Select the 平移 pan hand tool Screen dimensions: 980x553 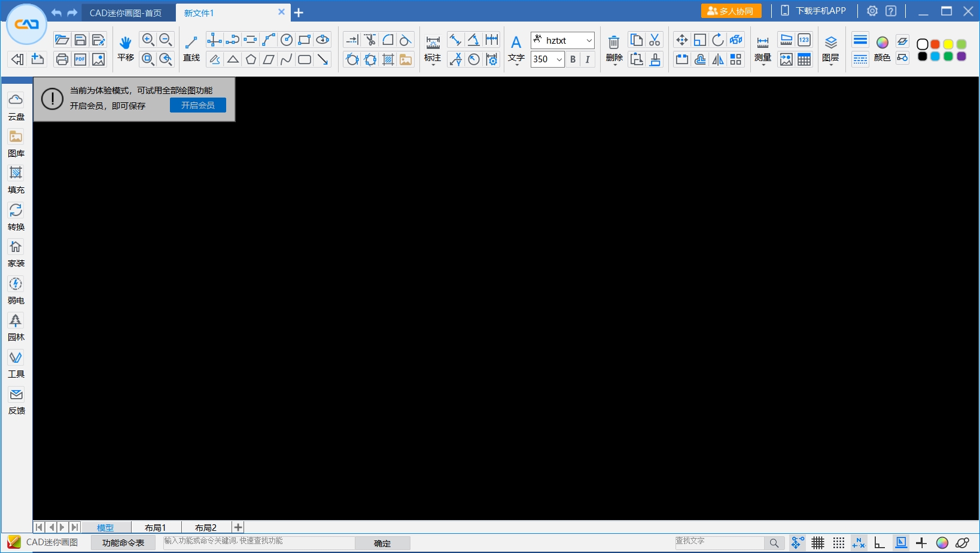125,48
